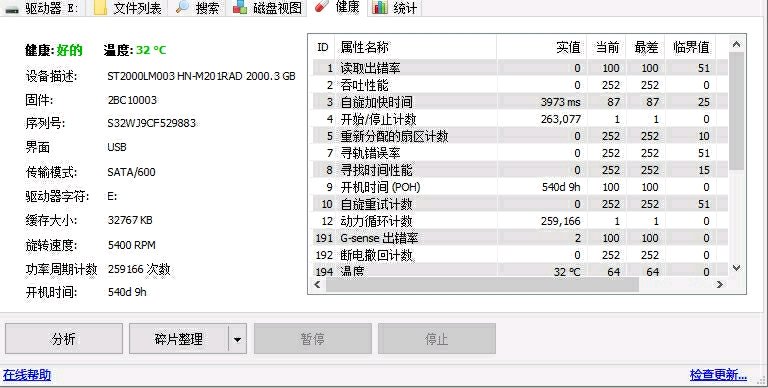Click the 暂停 button
This screenshot has width=768, height=388.
pos(312,339)
